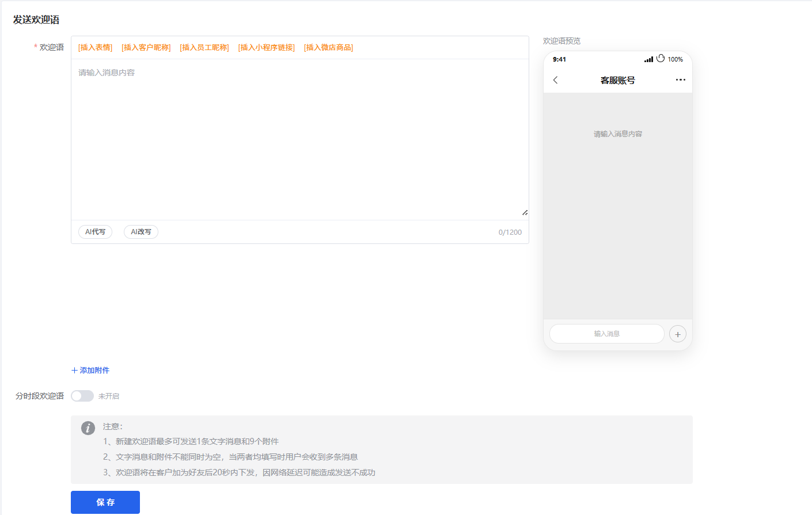The image size is (812, 515).
Task: Click the 欢迎语预览 label
Action: [562, 41]
